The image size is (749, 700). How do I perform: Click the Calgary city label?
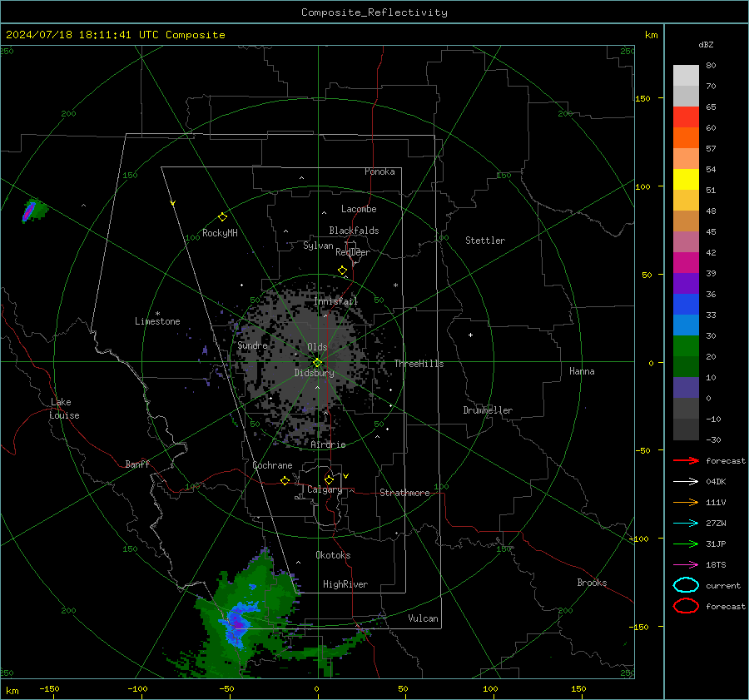point(325,489)
